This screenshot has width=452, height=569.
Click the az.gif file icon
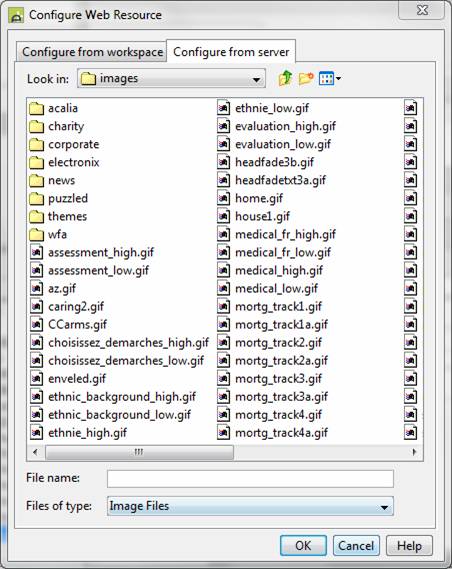(x=36, y=288)
